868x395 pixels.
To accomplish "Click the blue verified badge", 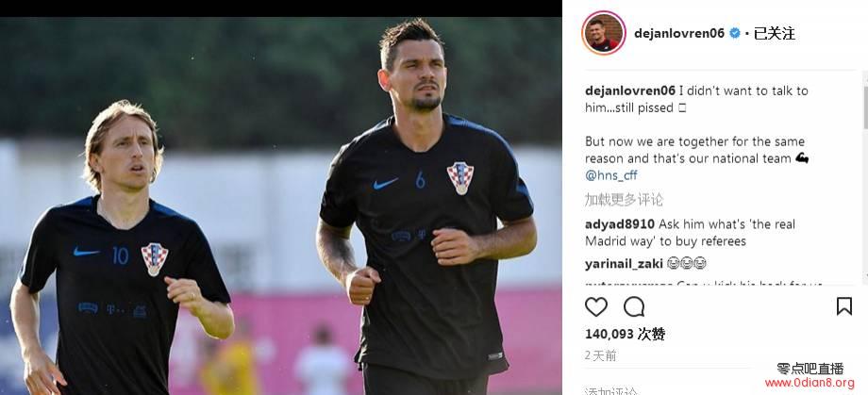I will pos(735,33).
